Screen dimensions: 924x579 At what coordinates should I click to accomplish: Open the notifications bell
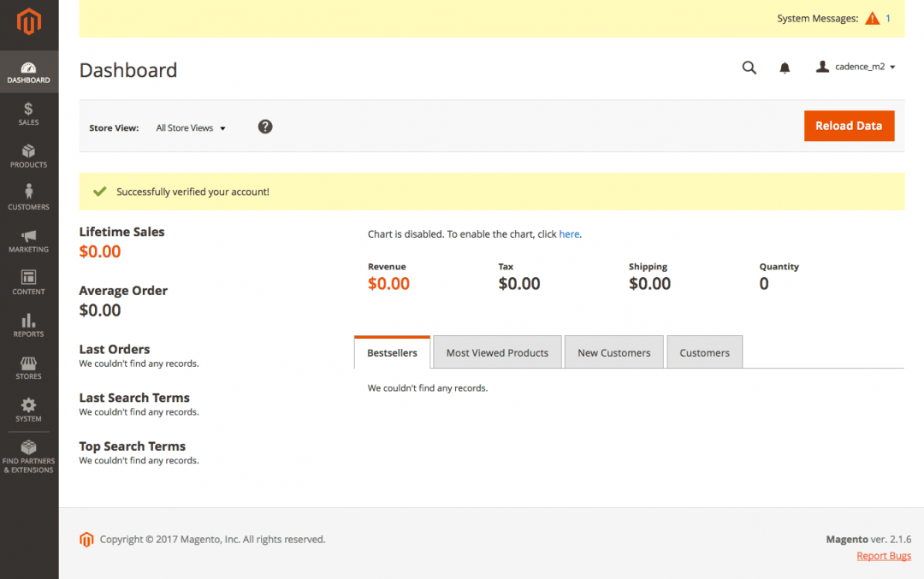click(x=785, y=68)
